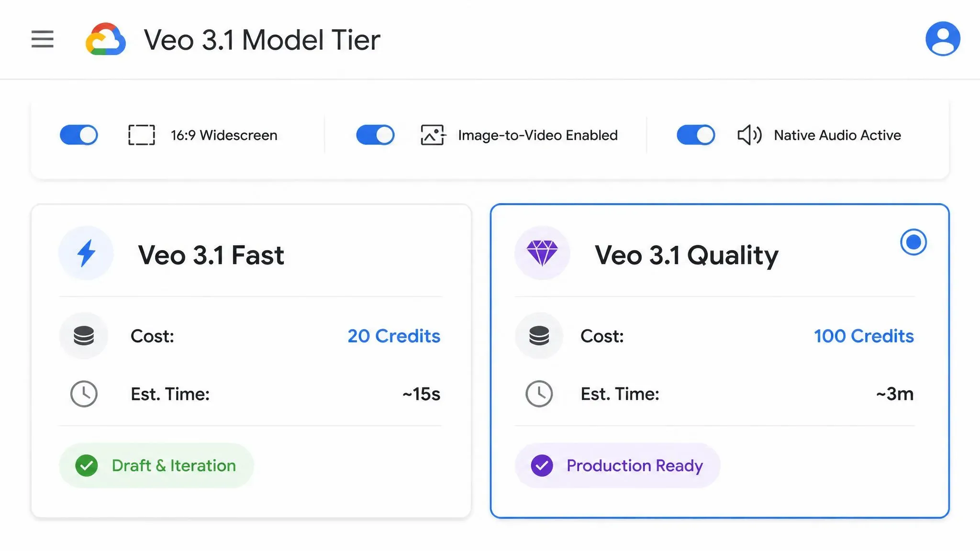Open the hamburger navigation menu
Image resolution: width=980 pixels, height=551 pixels.
point(42,39)
